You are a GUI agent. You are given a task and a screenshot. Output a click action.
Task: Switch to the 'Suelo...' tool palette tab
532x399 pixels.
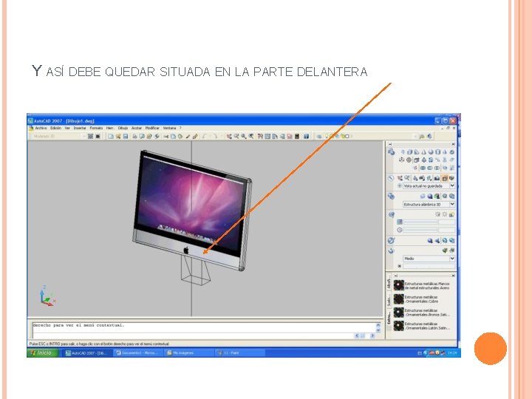[x=389, y=300]
